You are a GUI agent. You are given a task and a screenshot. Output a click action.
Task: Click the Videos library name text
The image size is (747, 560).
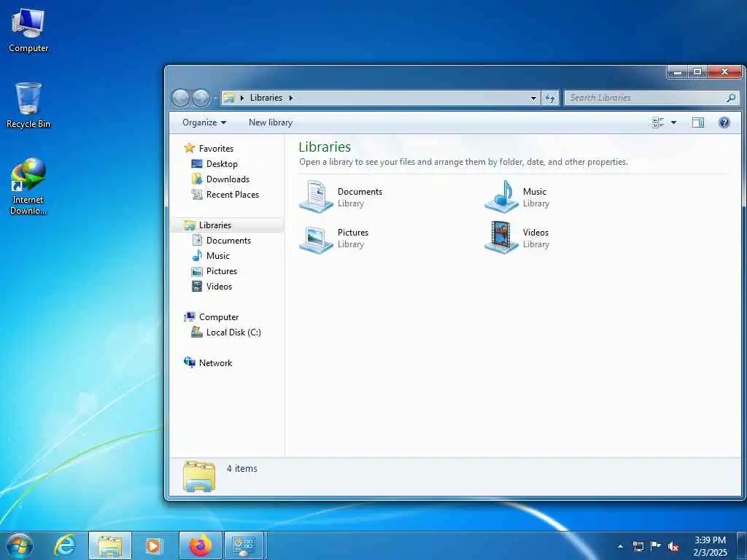coord(535,233)
